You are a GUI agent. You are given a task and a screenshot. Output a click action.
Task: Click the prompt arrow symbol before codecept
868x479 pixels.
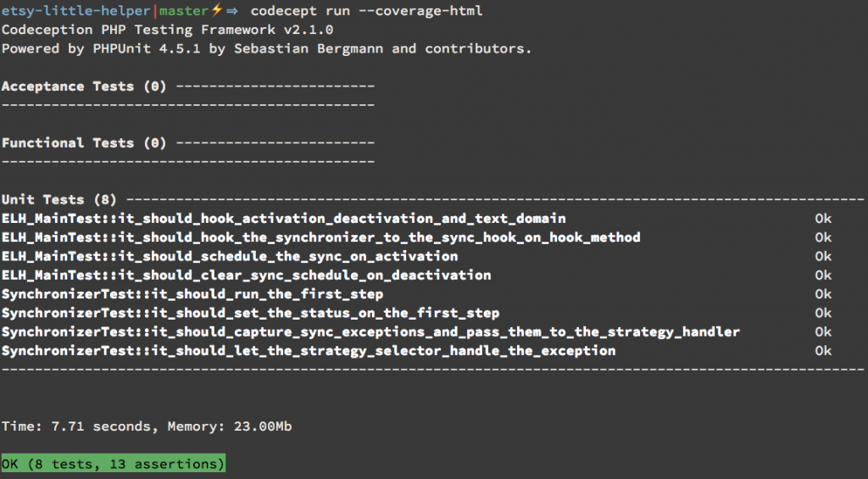tap(231, 10)
